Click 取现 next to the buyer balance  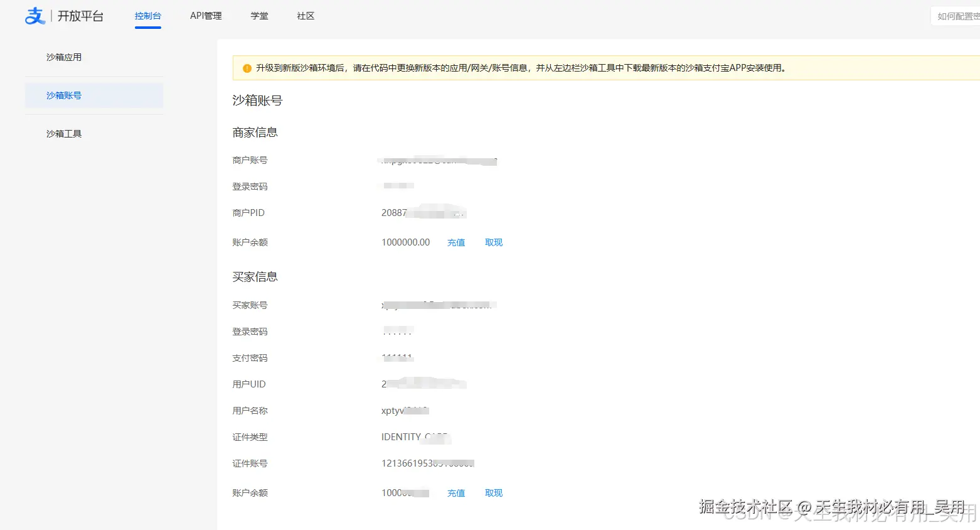[x=494, y=492]
